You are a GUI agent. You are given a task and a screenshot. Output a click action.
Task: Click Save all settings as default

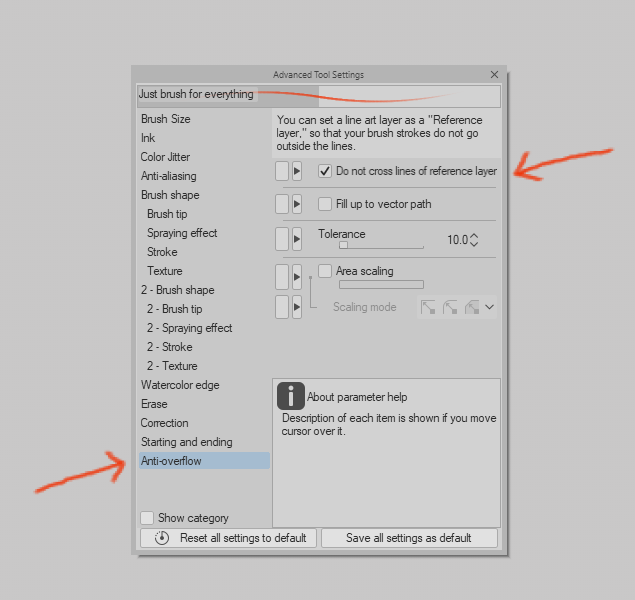tap(409, 538)
